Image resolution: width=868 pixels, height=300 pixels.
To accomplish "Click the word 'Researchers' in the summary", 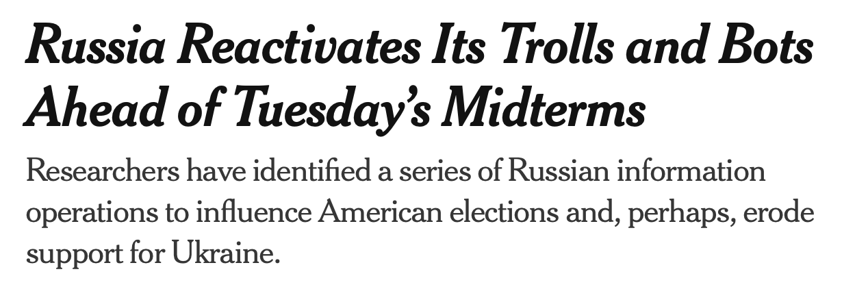I will [x=101, y=171].
